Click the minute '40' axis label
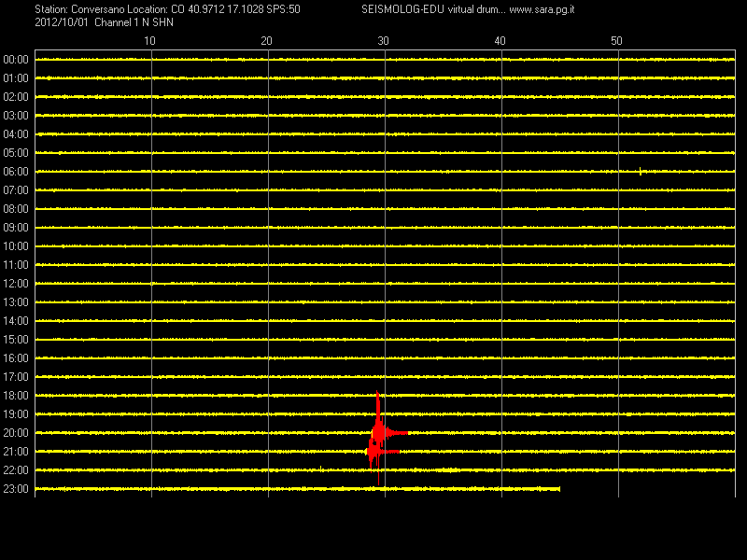747x560 pixels. 500,41
